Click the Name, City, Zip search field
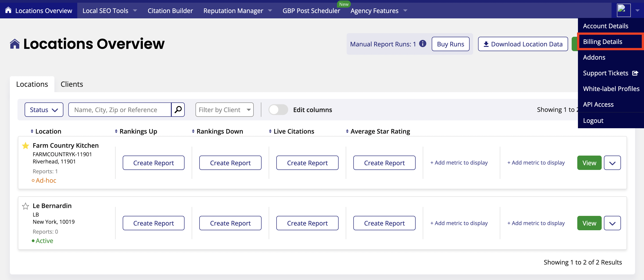The height and width of the screenshot is (280, 644). click(x=120, y=110)
